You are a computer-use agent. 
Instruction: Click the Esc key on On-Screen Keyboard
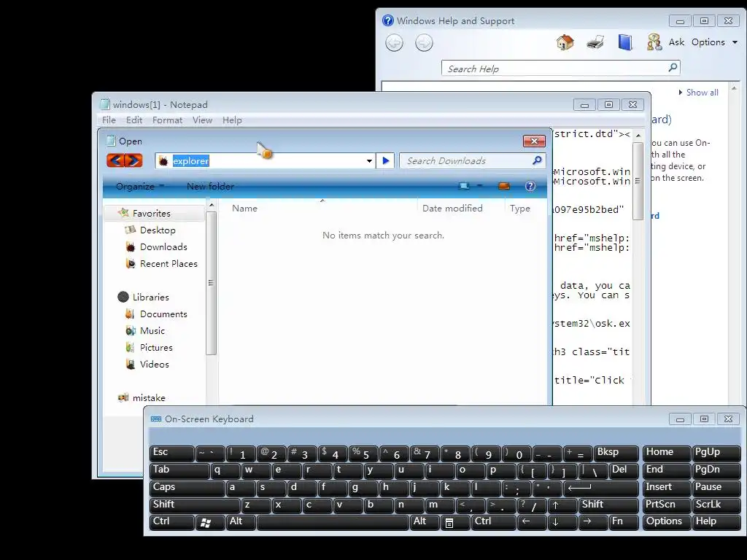[171, 454]
